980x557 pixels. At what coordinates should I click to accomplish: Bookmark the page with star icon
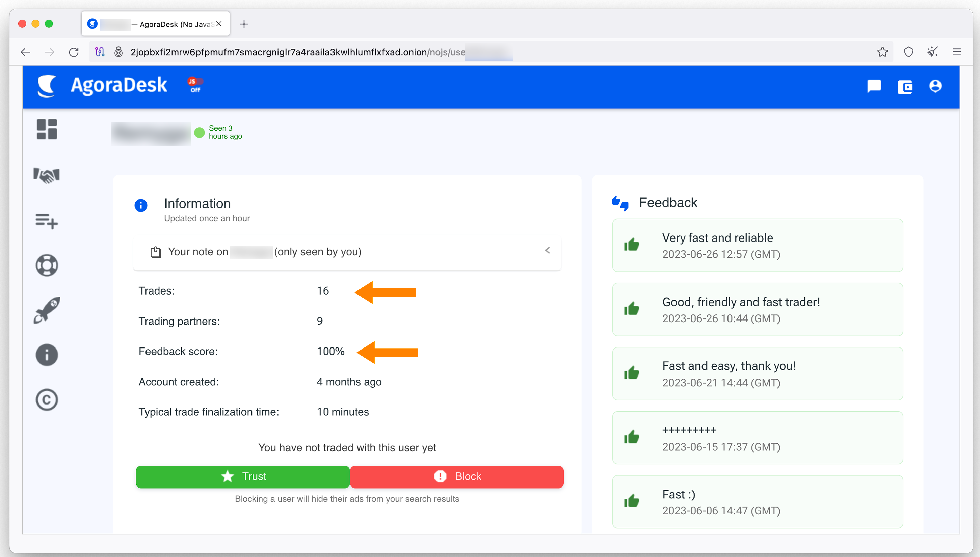coord(882,52)
